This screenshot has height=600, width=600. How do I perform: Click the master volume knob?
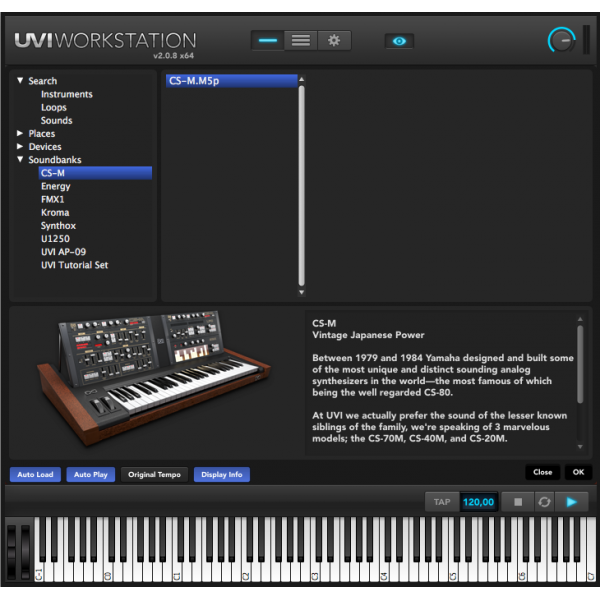561,40
